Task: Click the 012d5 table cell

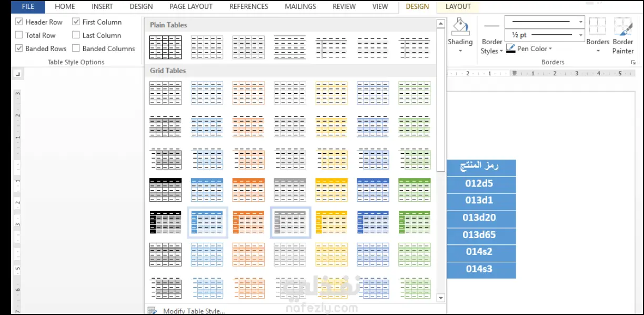Action: coord(481,184)
